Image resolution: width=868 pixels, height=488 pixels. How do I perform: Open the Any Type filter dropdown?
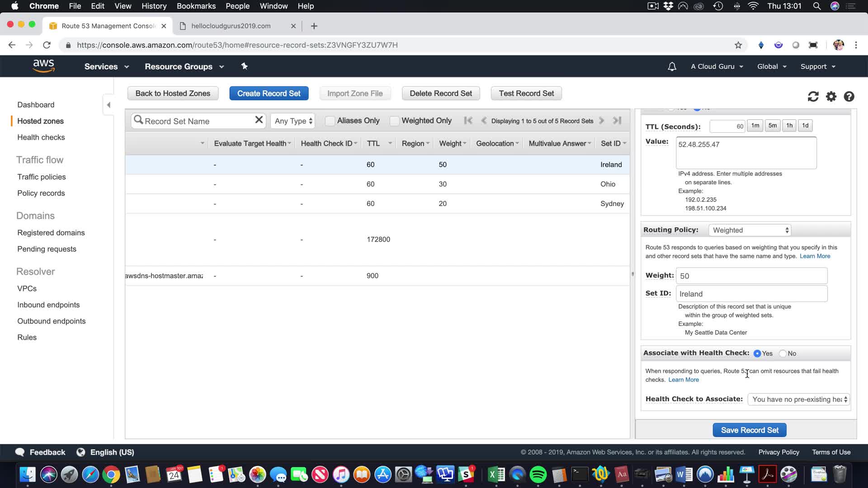tap(293, 121)
